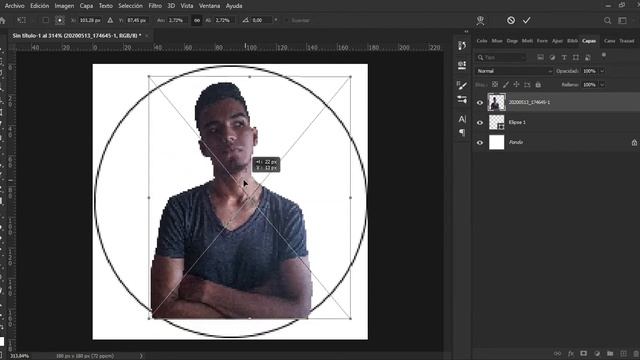Open the search icon
Image resolution: width=640 pixels, height=360 pixels.
pyautogui.click(x=607, y=20)
